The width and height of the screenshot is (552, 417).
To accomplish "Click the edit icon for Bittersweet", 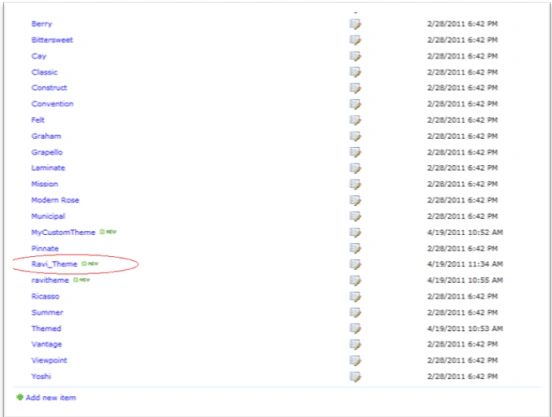I will pyautogui.click(x=355, y=40).
